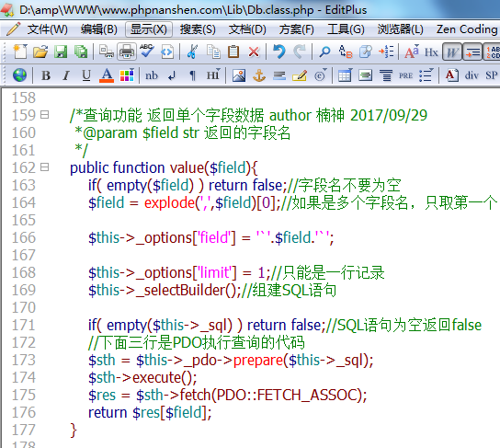Insert a non-breaking space with nb
Viewport: 500px width, 448px height.
[x=152, y=76]
